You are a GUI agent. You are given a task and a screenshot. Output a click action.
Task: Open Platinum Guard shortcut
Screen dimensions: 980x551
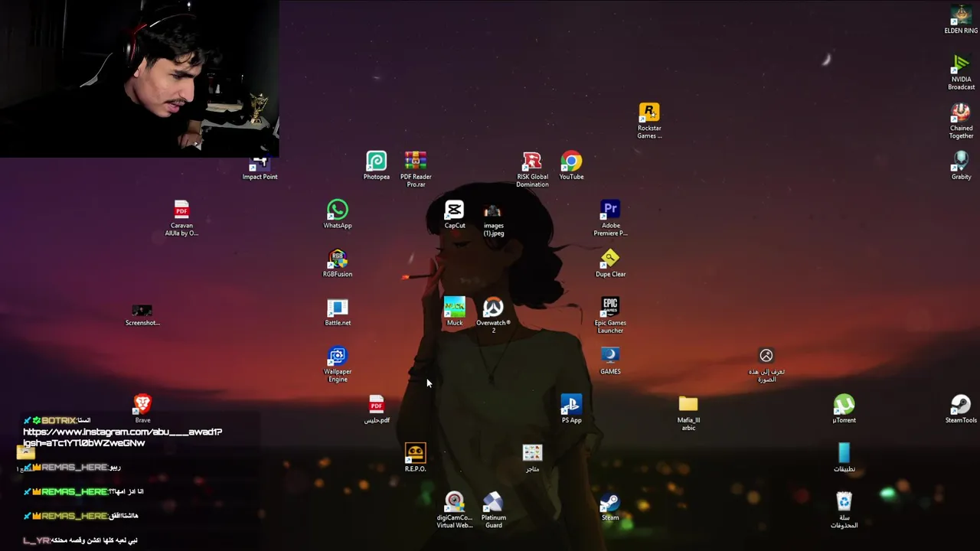tap(493, 510)
